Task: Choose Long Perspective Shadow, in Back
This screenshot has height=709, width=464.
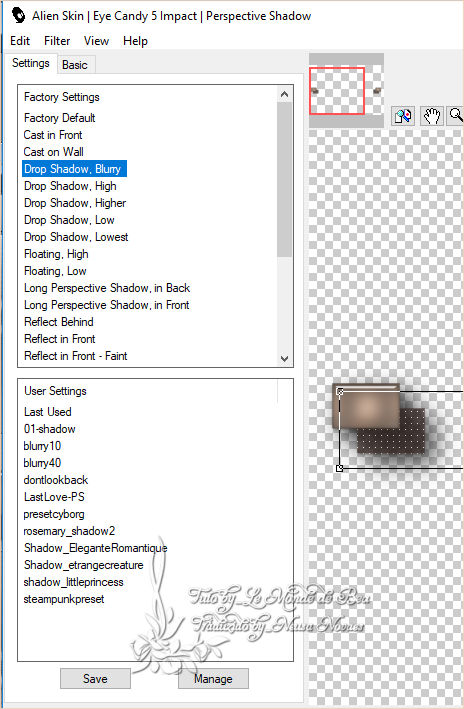Action: pyautogui.click(x=107, y=288)
